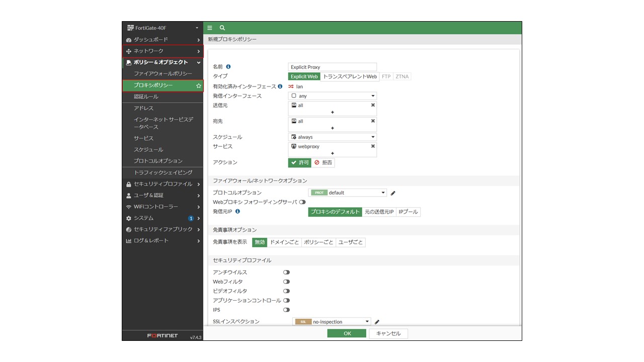The image size is (644, 362).
Task: Click the 名前 text field
Action: (x=333, y=67)
